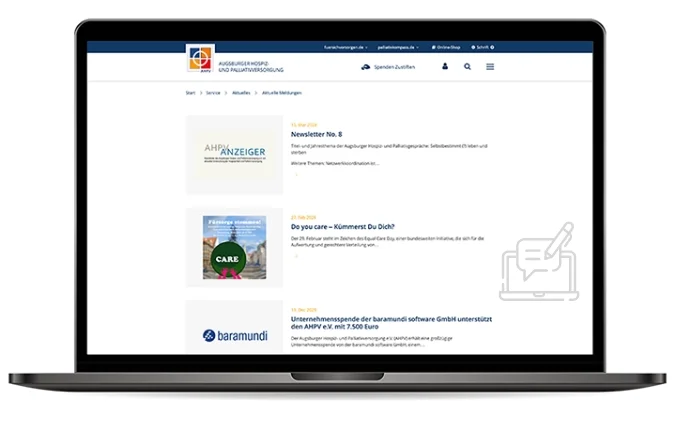675x424 pixels.
Task: Open the Online-Shop link
Action: click(x=449, y=47)
